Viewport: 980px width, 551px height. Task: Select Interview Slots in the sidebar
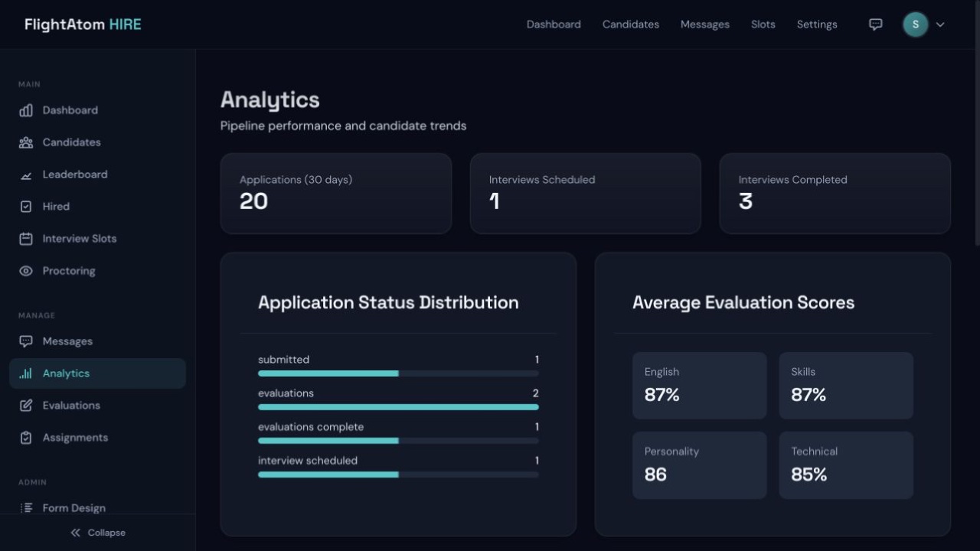coord(98,239)
